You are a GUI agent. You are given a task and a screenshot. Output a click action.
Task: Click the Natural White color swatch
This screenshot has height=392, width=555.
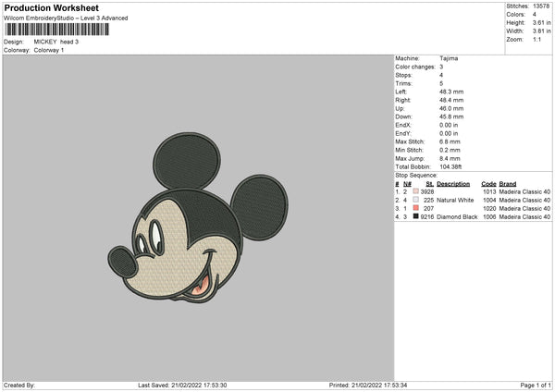click(x=416, y=200)
